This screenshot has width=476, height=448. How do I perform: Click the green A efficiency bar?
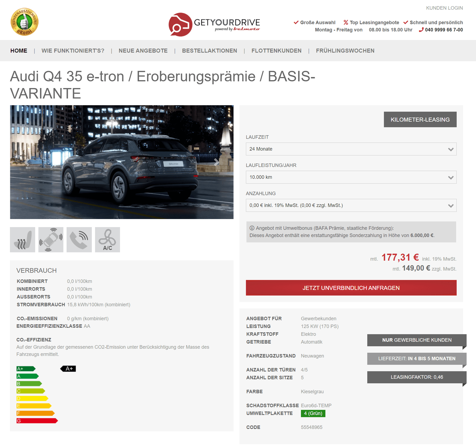click(x=28, y=376)
